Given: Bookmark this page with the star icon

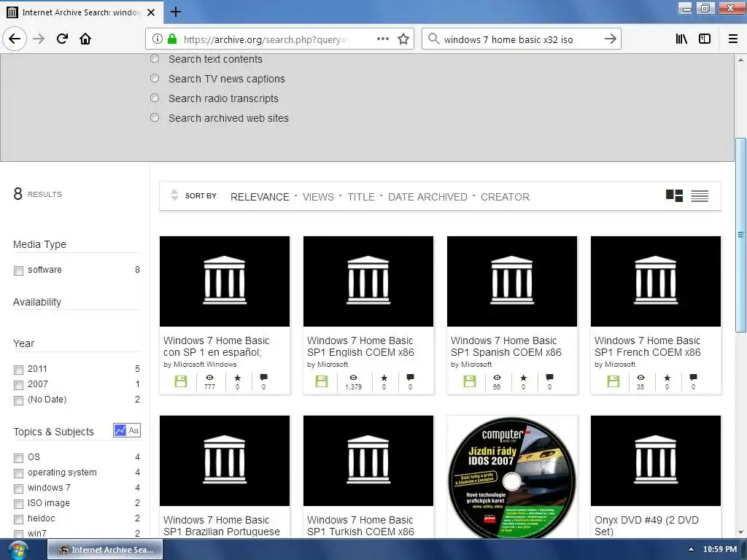Looking at the screenshot, I should click(403, 39).
